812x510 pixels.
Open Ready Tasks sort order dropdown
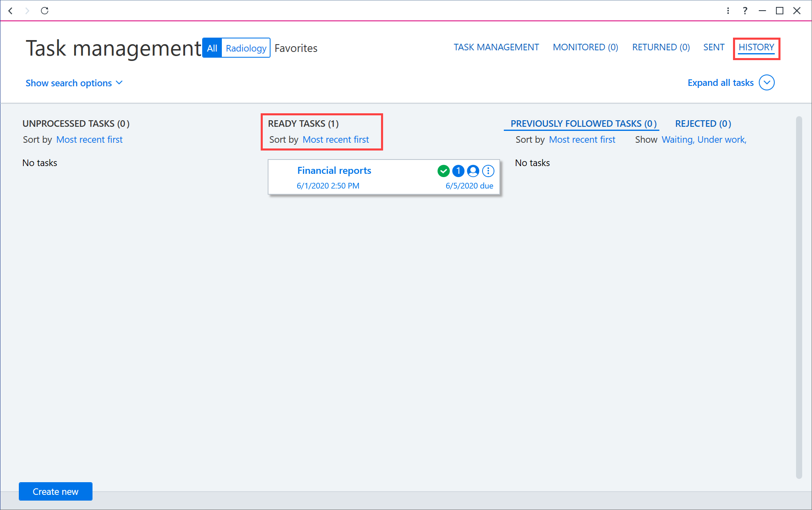(336, 139)
